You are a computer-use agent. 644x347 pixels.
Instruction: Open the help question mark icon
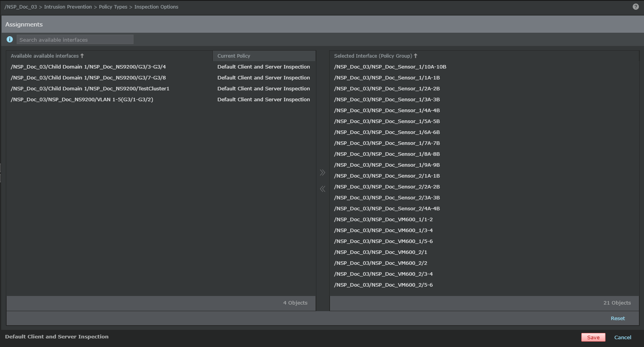click(635, 7)
